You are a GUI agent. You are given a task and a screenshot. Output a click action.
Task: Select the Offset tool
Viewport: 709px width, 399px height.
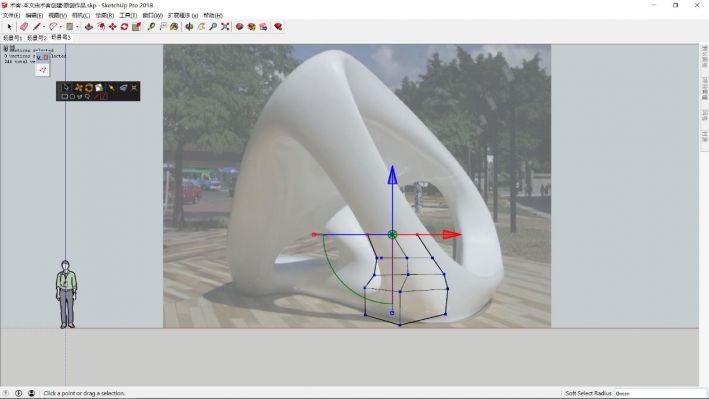click(101, 27)
